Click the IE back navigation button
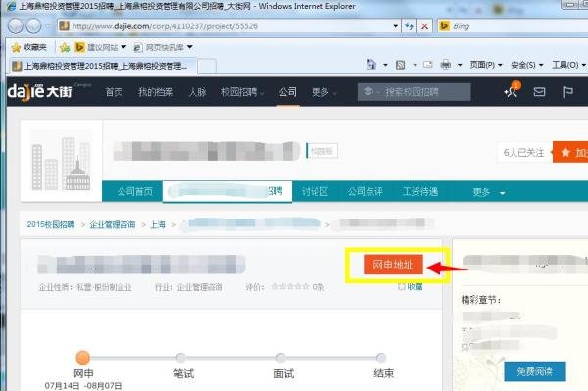Screen dimensions: 588x391 [16, 26]
